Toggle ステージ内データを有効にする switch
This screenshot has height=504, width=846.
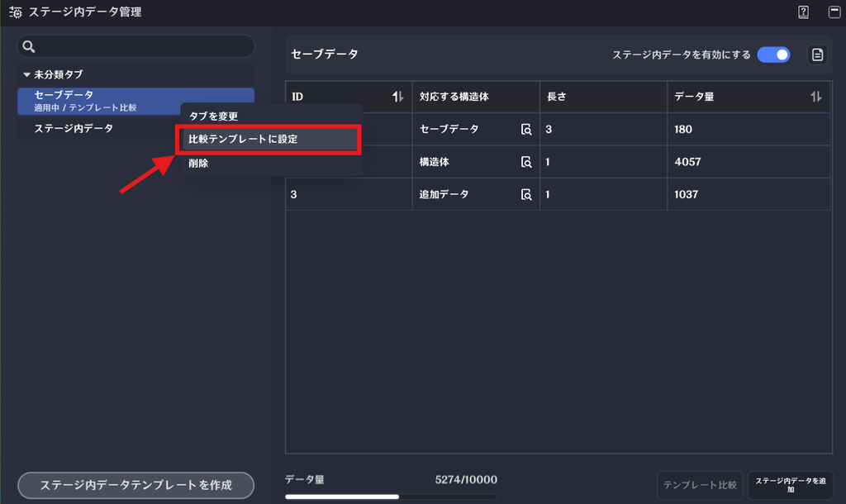pyautogui.click(x=773, y=55)
